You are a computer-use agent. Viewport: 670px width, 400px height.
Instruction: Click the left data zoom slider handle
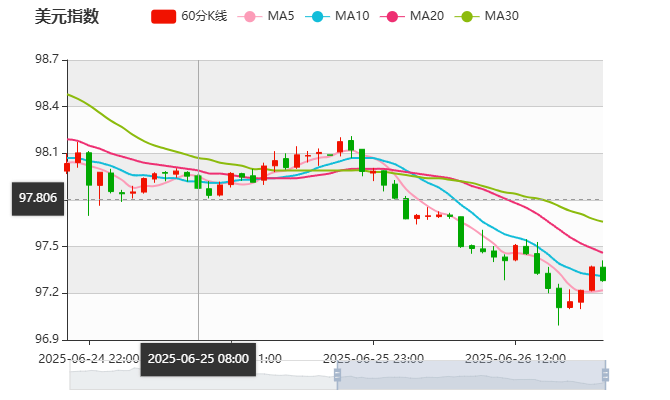pos(337,375)
